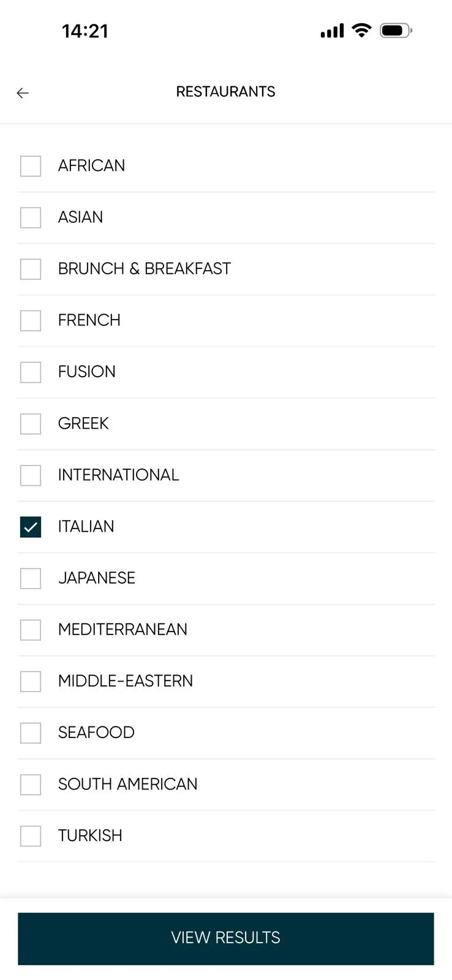This screenshot has width=452, height=980.
Task: Check the South American checkbox
Action: (x=31, y=784)
